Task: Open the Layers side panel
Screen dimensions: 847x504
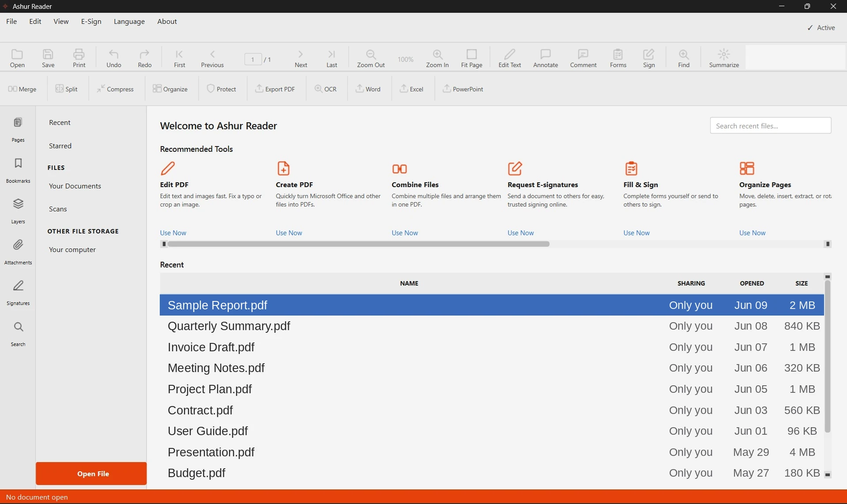Action: [x=18, y=211]
